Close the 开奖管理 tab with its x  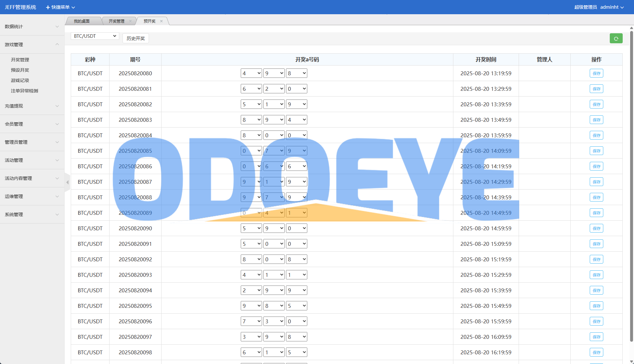click(x=130, y=21)
